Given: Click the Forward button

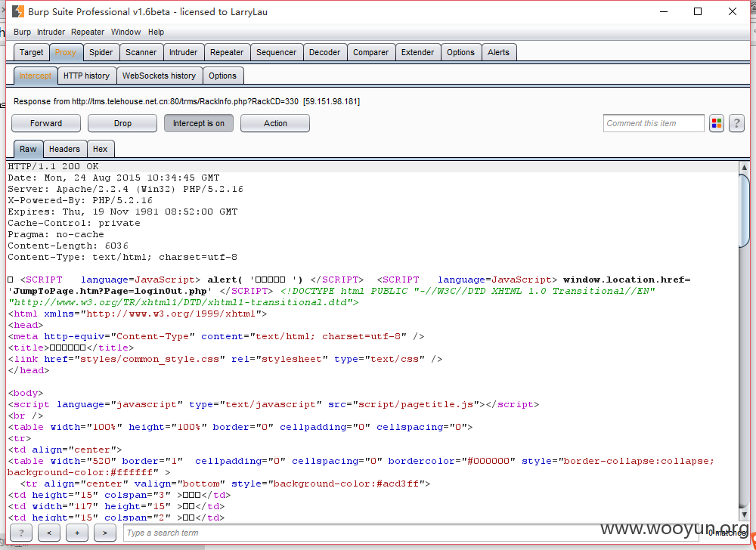Looking at the screenshot, I should [46, 123].
